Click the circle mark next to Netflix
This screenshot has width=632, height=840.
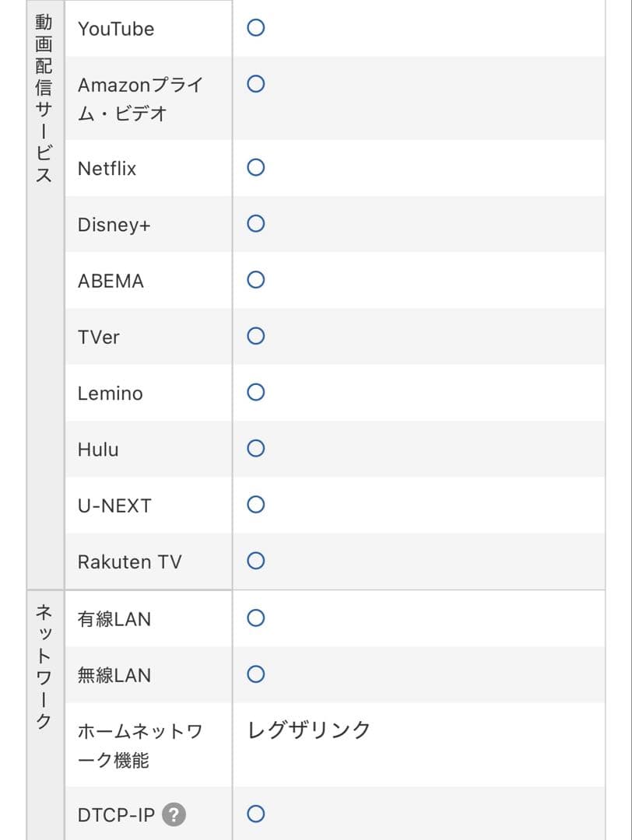coord(255,167)
